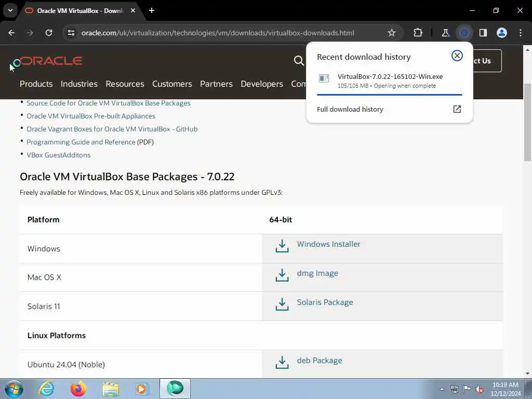Click the Solaris Package download link
This screenshot has width=532, height=399.
[x=325, y=302]
